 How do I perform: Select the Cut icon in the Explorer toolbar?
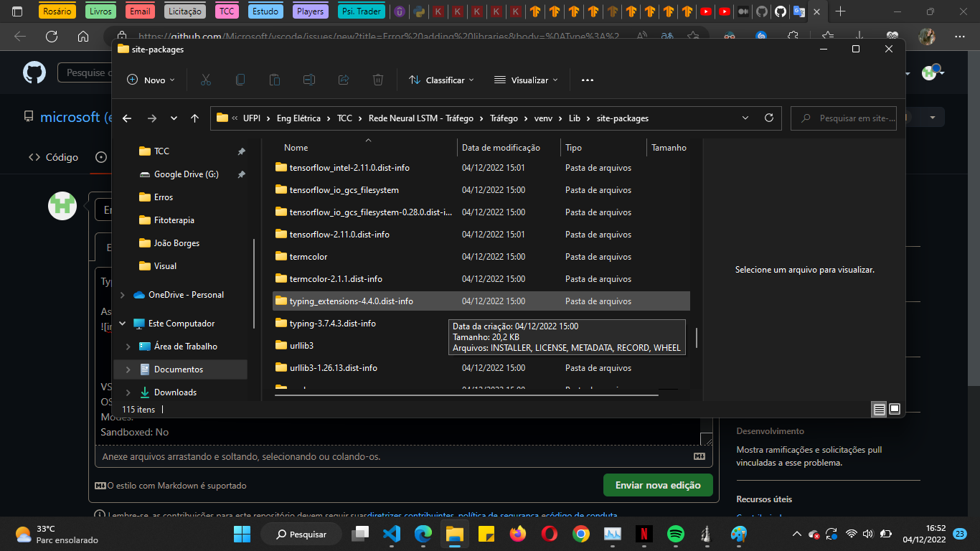tap(206, 80)
